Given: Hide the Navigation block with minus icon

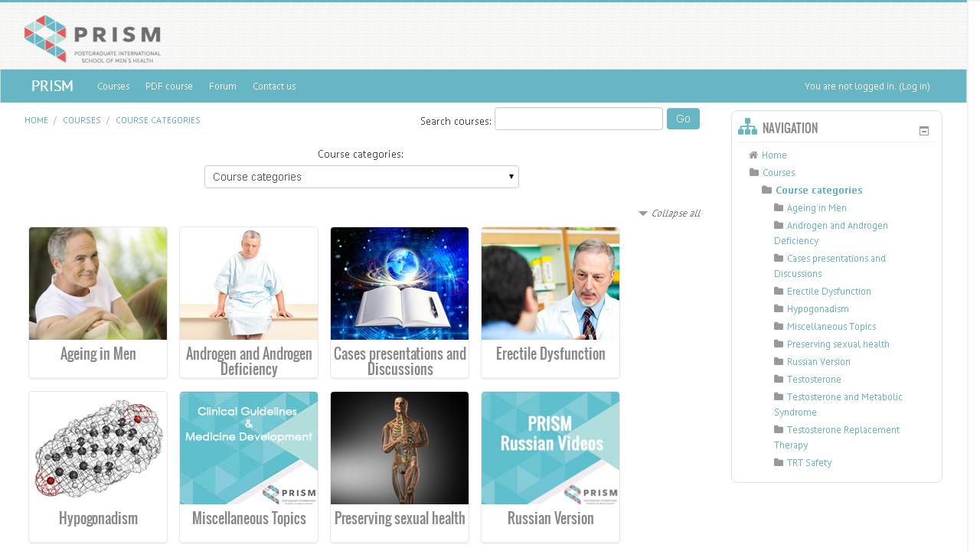Looking at the screenshot, I should 924,131.
